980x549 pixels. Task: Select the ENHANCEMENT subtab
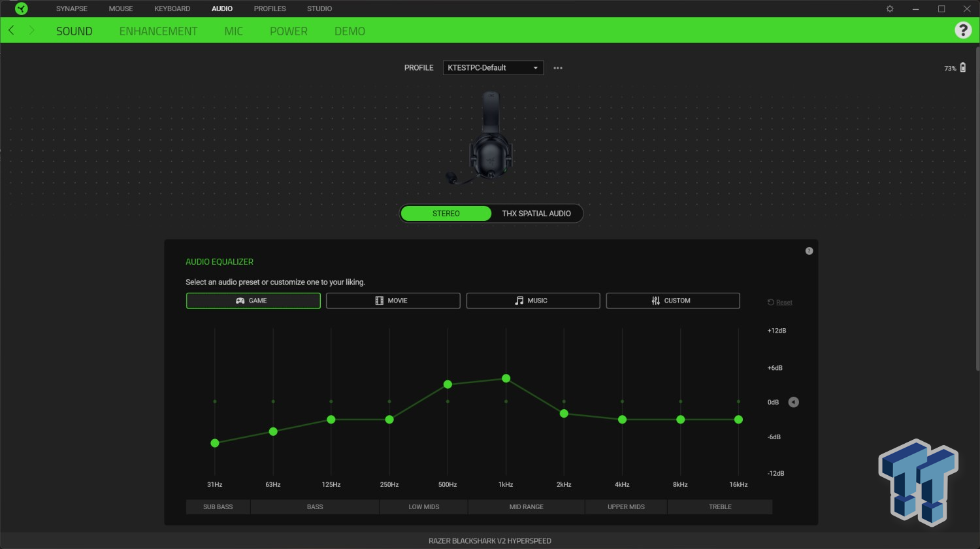coord(158,31)
